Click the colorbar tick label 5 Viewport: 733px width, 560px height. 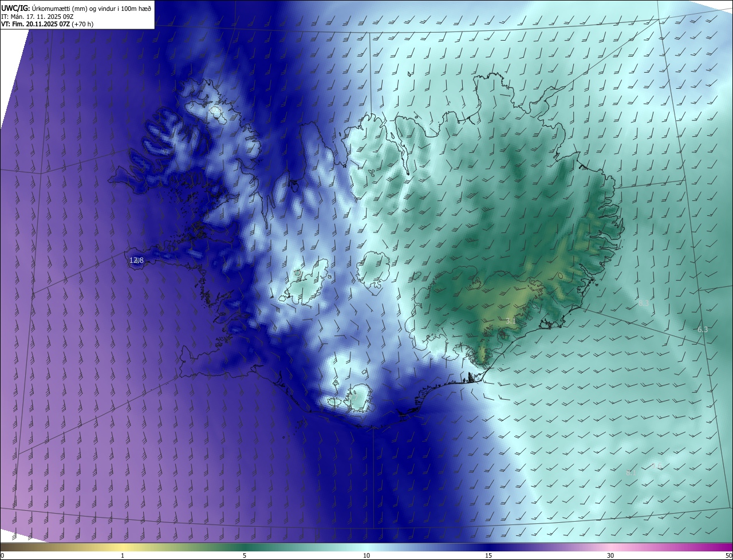245,555
